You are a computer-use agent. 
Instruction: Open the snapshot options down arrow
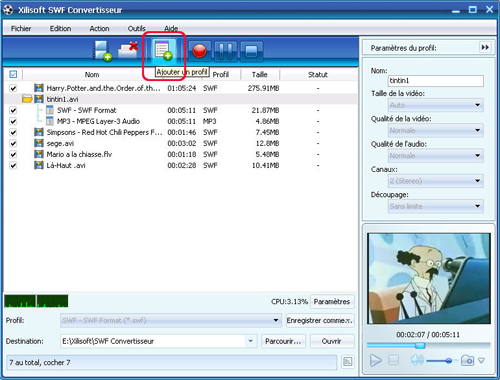coord(481,360)
